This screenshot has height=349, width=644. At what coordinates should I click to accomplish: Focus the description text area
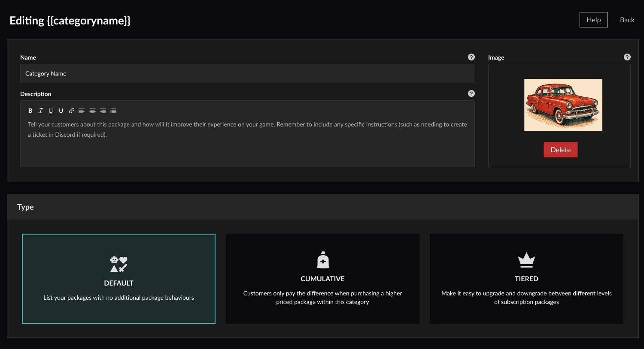(247, 134)
